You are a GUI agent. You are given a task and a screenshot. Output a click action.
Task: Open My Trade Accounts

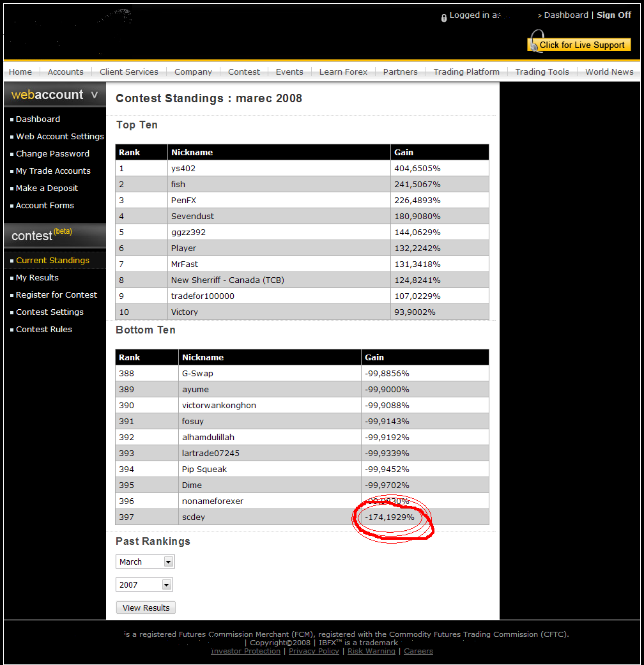[53, 171]
